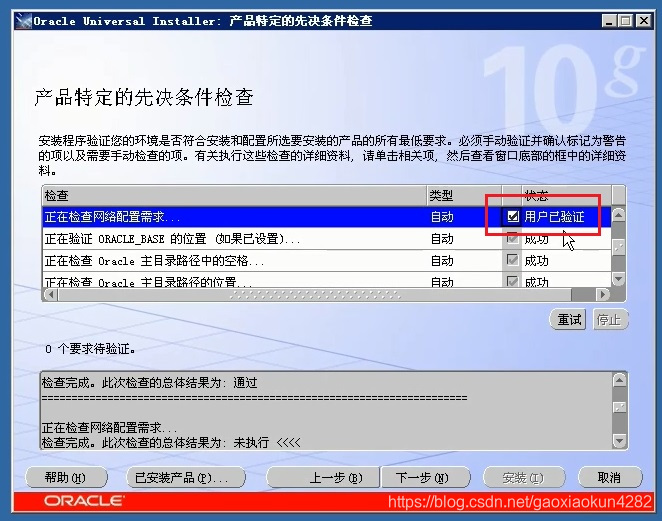662x521 pixels.
Task: Click the 安装(I) install button
Action: tap(524, 478)
